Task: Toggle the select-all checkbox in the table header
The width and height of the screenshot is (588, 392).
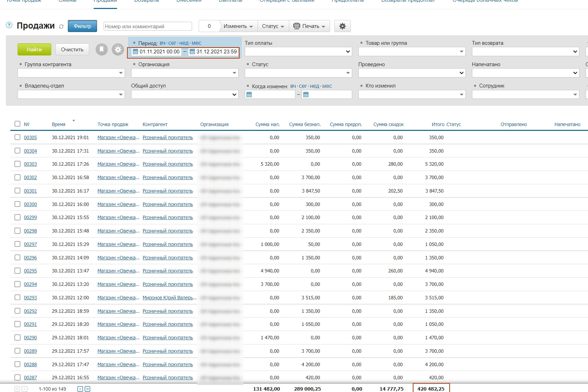Action: (18, 124)
